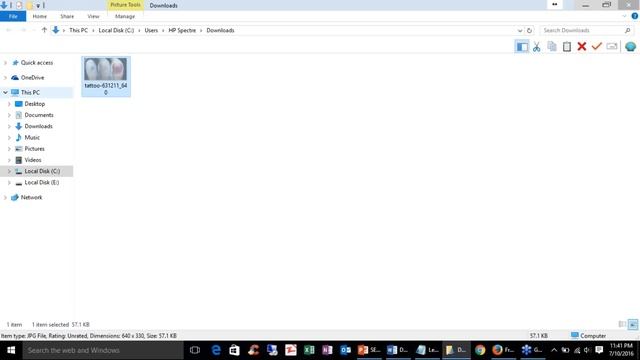Switch to the Firefox taskbar window

[503, 350]
